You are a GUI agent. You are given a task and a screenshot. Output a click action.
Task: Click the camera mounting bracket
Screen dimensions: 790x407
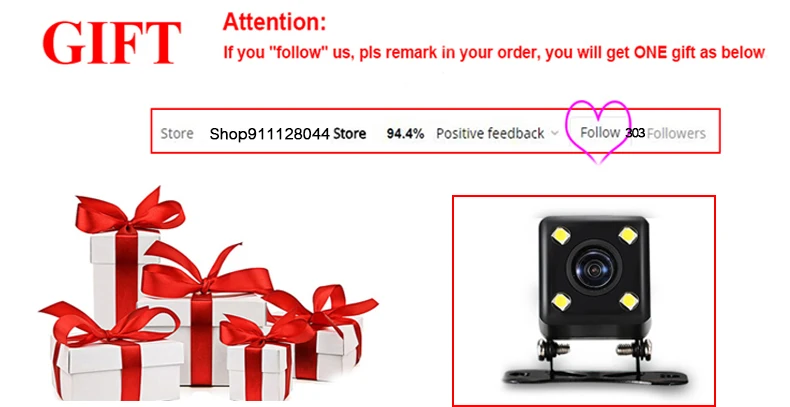(x=595, y=364)
